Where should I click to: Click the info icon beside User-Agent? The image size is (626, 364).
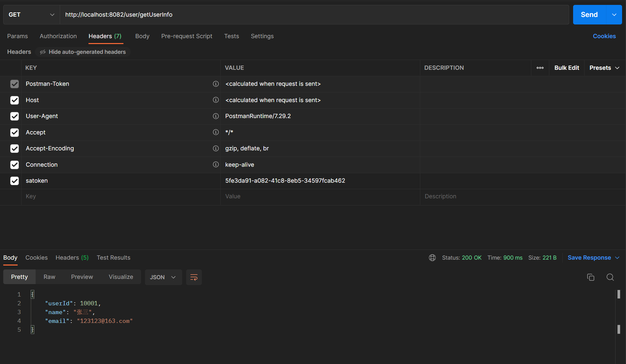point(216,116)
